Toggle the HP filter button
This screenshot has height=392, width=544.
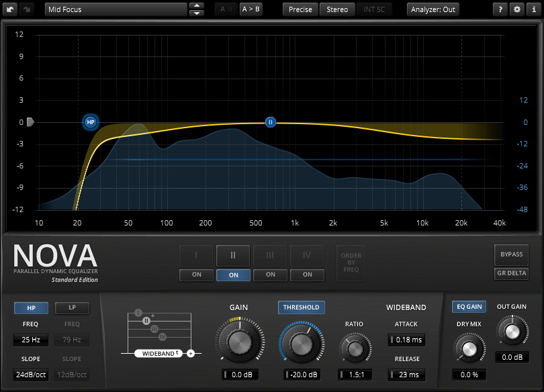coord(31,308)
